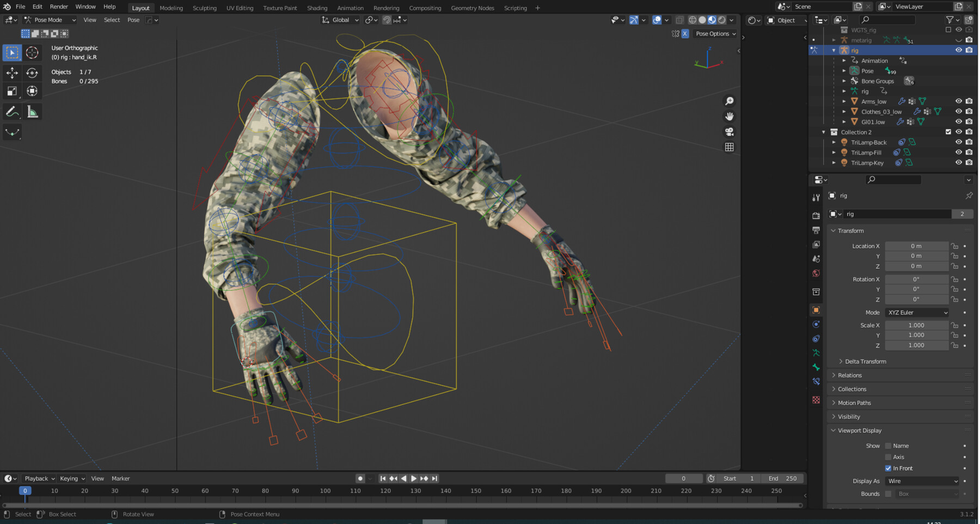Enable the Name checkbox under Viewport Display

[x=888, y=446]
